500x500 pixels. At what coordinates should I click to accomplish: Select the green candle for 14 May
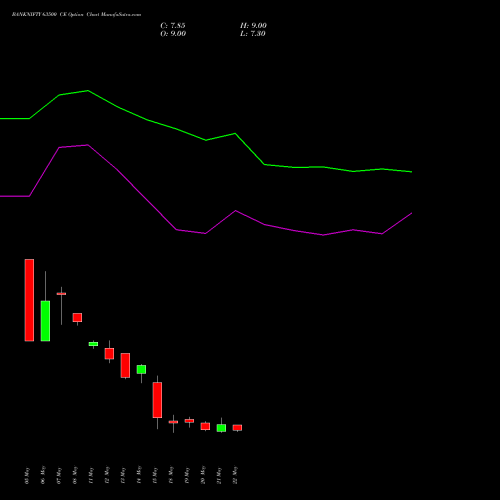pyautogui.click(x=141, y=369)
